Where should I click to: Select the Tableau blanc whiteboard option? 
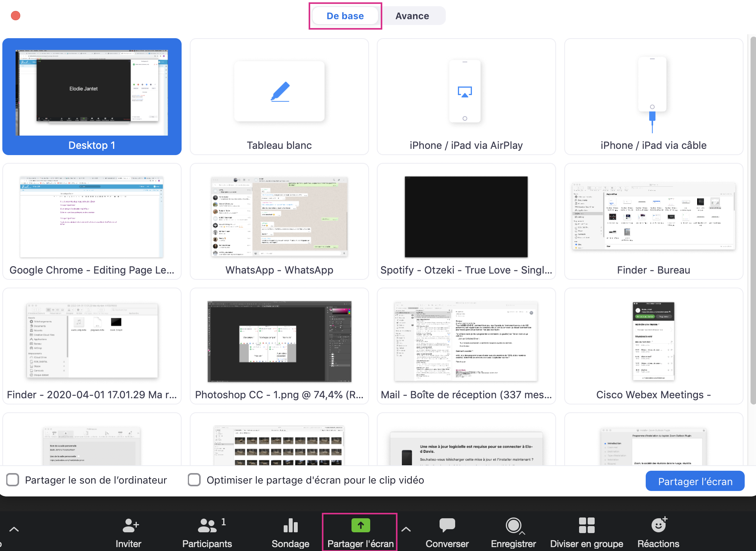[279, 97]
